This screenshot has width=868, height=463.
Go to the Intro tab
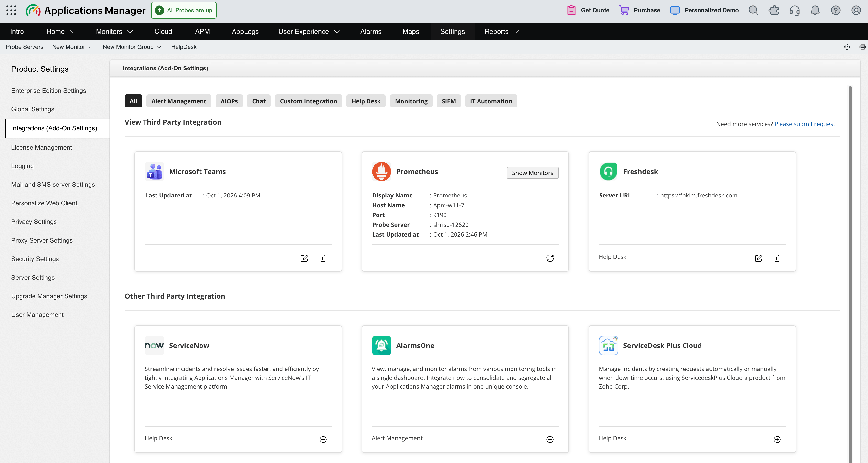tap(17, 31)
